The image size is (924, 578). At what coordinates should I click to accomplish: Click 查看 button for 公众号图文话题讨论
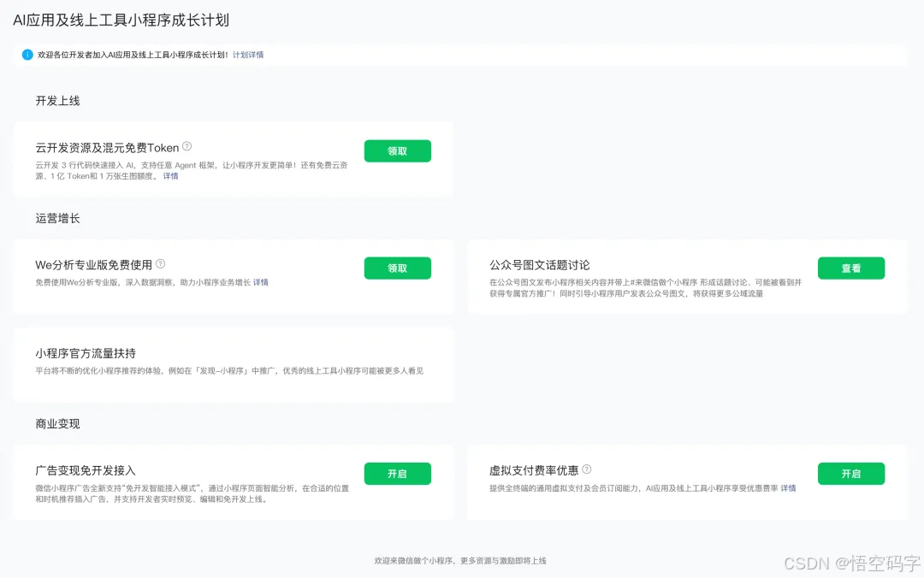[x=851, y=268]
